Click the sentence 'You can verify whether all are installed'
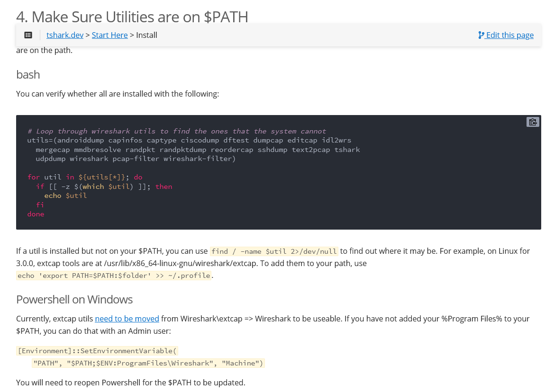 pos(118,94)
